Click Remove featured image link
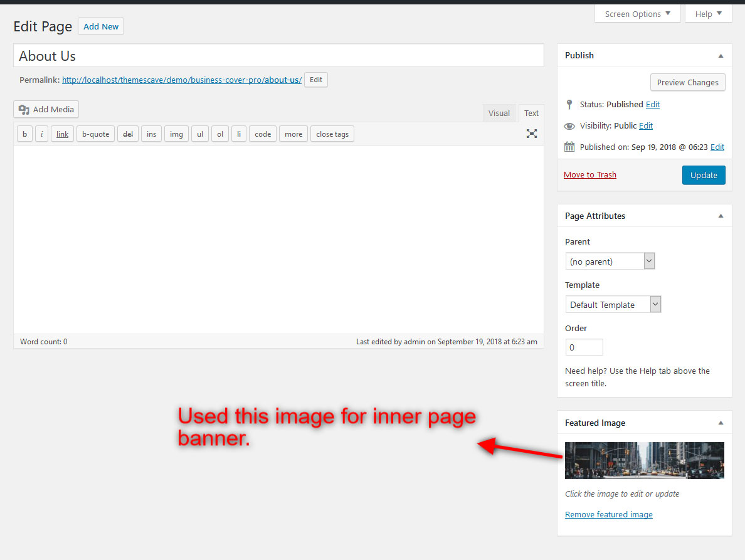The image size is (745, 560). 609,514
